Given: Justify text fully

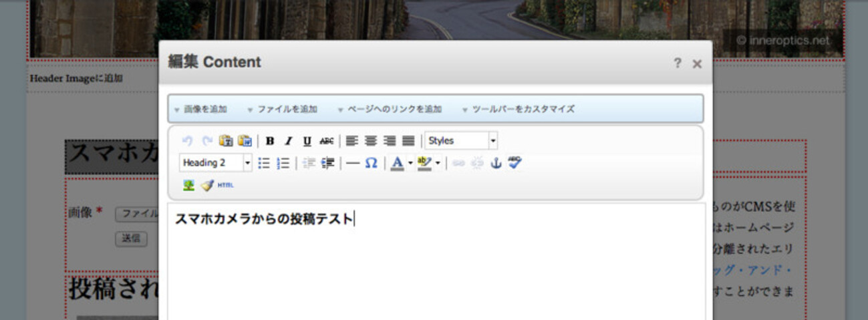Looking at the screenshot, I should [408, 141].
